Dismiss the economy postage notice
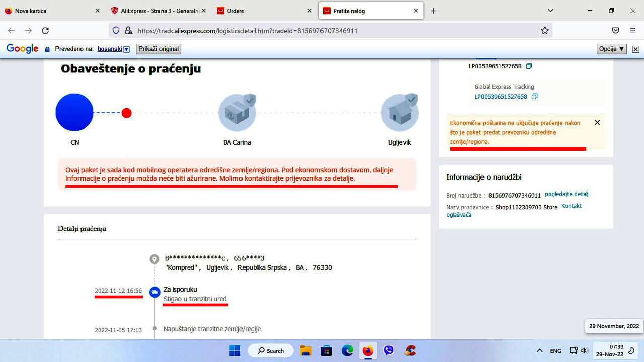644x362 pixels. tap(597, 122)
